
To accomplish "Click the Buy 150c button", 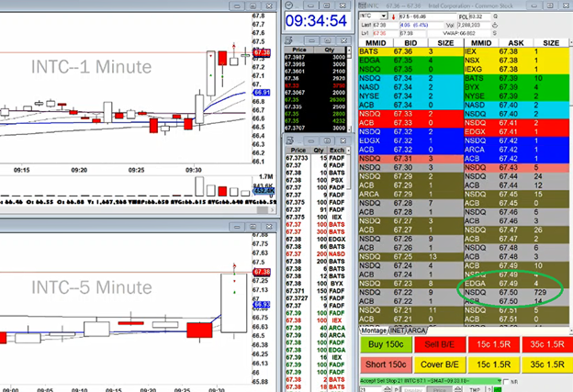I will coord(385,344).
